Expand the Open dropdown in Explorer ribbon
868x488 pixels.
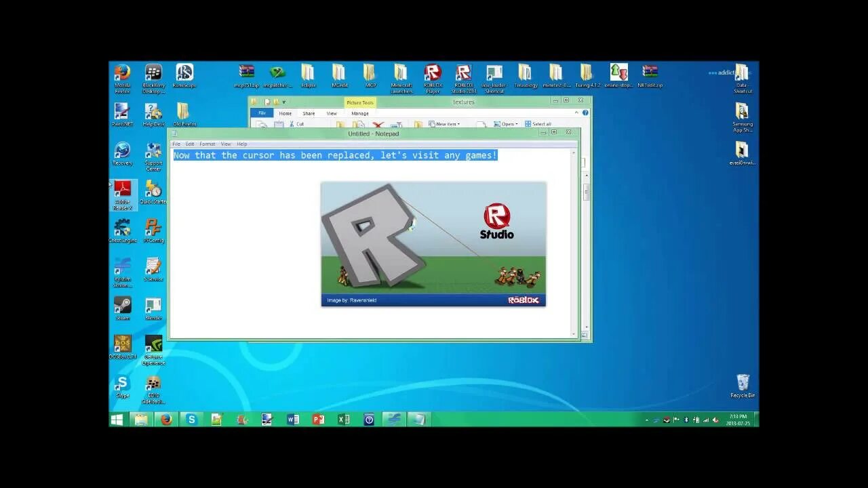coord(505,124)
